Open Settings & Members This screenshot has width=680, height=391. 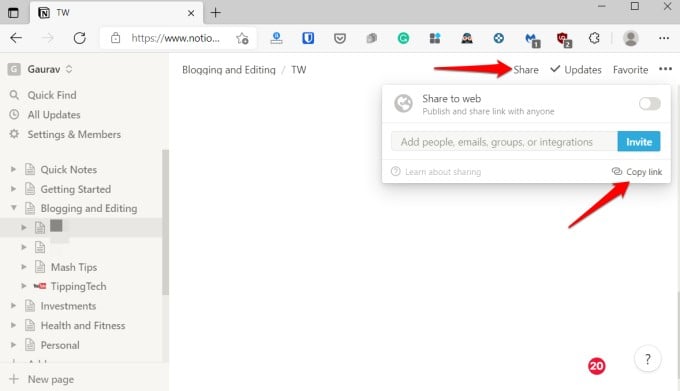click(x=74, y=134)
